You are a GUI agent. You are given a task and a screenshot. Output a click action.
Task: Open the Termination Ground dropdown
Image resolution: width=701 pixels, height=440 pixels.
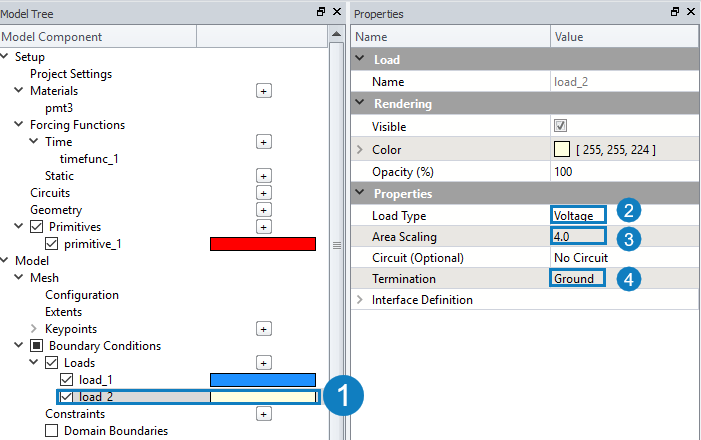[577, 279]
